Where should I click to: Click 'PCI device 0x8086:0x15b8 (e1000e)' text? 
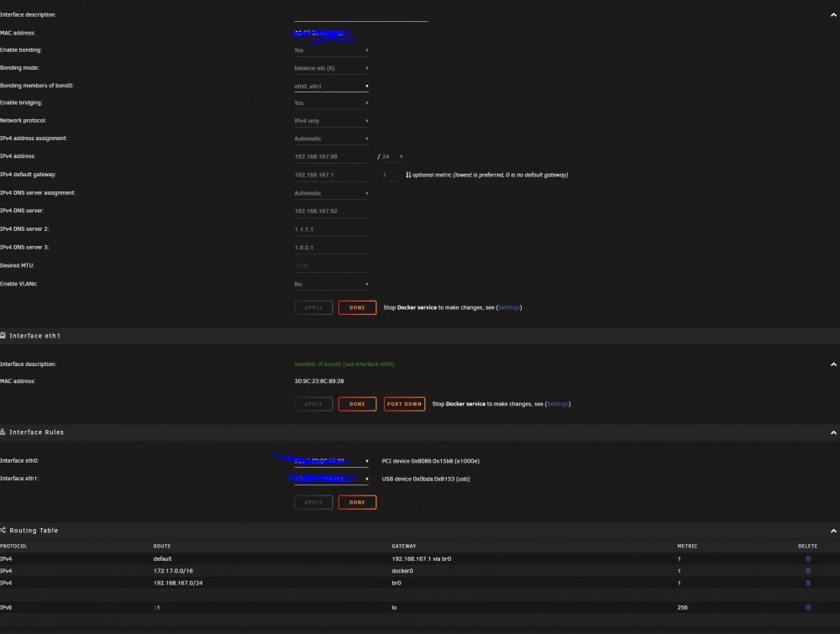[x=431, y=461]
